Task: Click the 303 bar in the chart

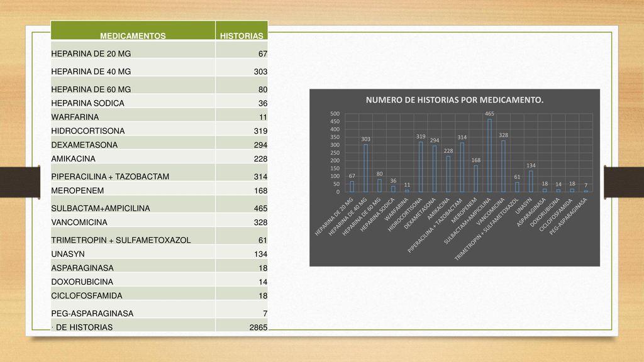Action: point(365,168)
